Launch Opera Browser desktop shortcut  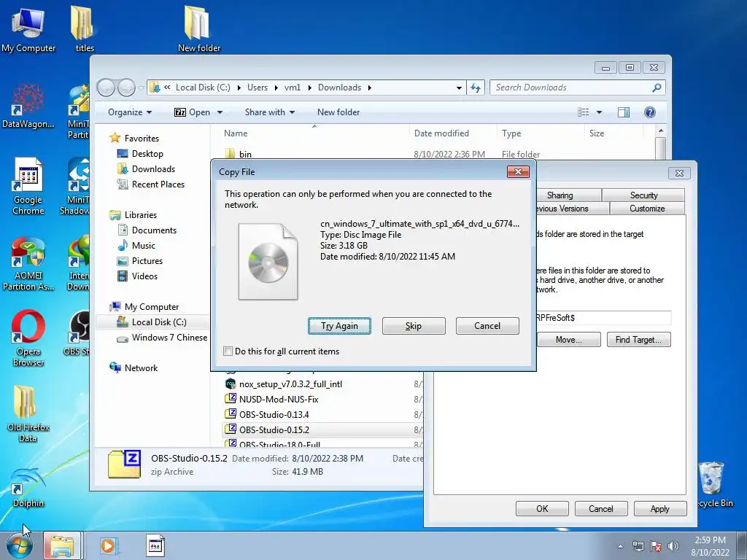click(x=28, y=338)
